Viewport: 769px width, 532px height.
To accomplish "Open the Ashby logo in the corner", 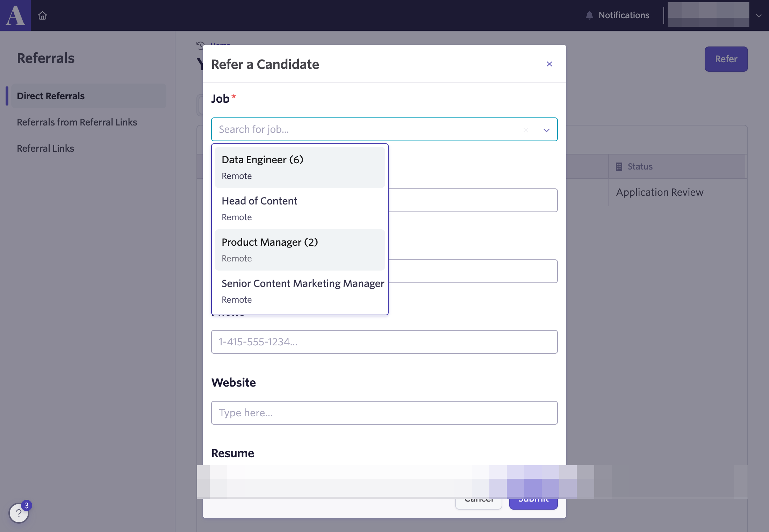I will point(15,15).
